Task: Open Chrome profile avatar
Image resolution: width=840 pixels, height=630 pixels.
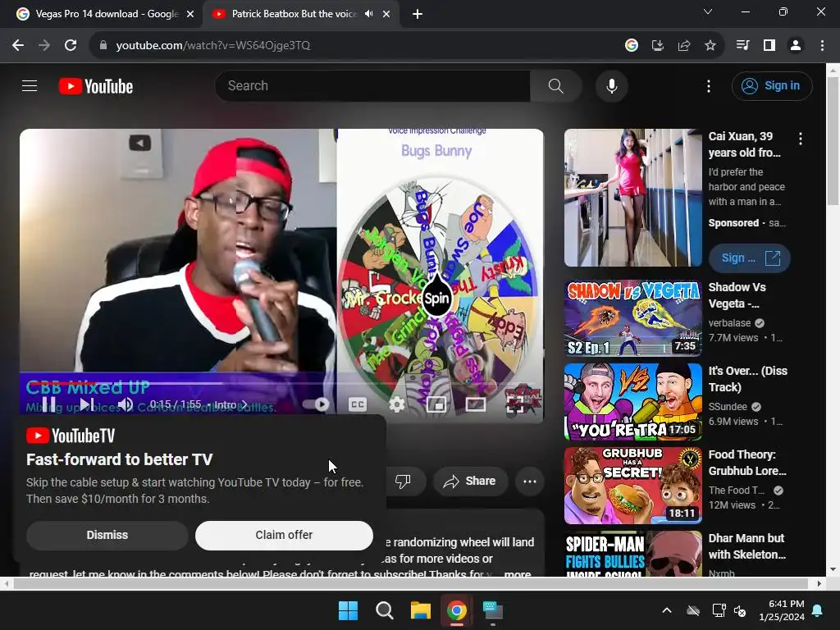Action: 796,46
